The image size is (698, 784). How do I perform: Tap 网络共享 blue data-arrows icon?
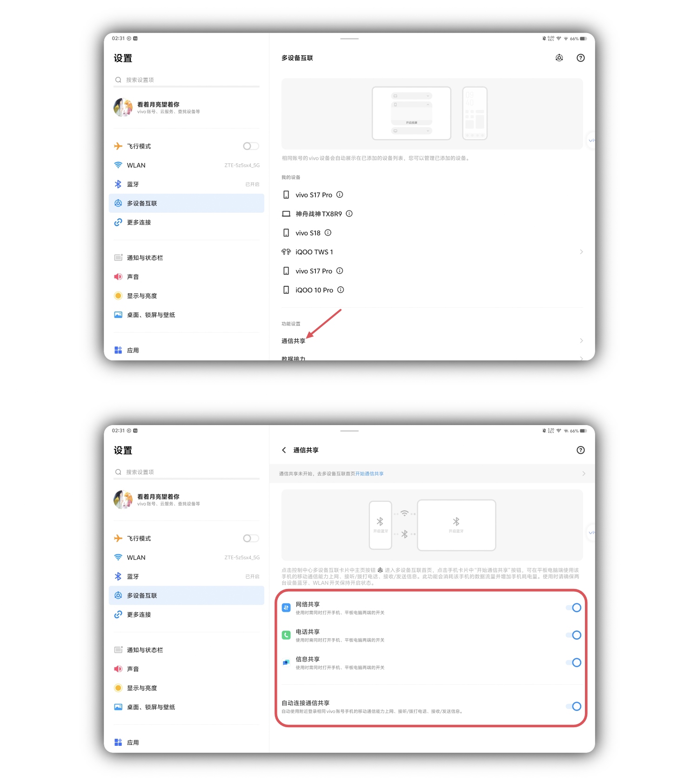(286, 608)
